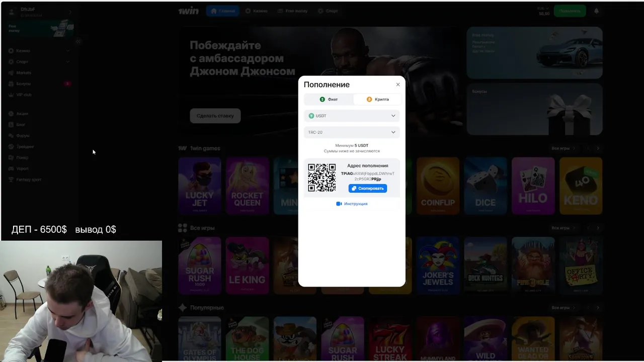
Task: Click the green Пополнить header button
Action: (570, 11)
